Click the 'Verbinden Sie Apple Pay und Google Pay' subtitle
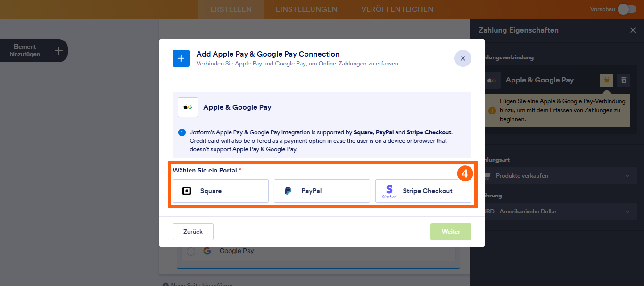The image size is (644, 286). tap(297, 63)
